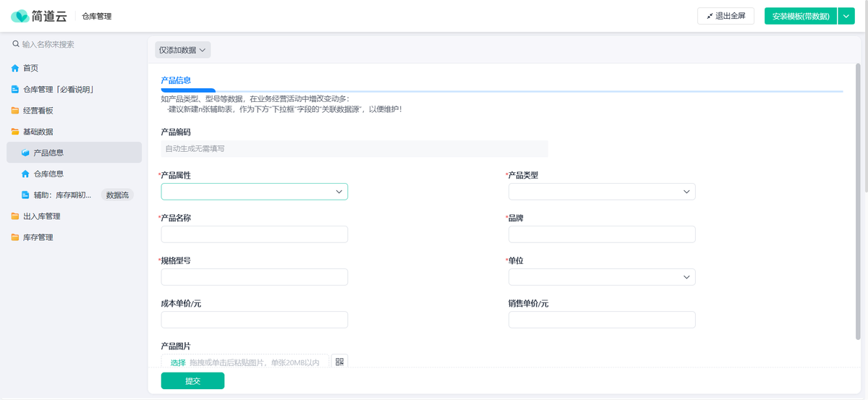Select 产品信息 in the sidebar

pyautogui.click(x=48, y=153)
